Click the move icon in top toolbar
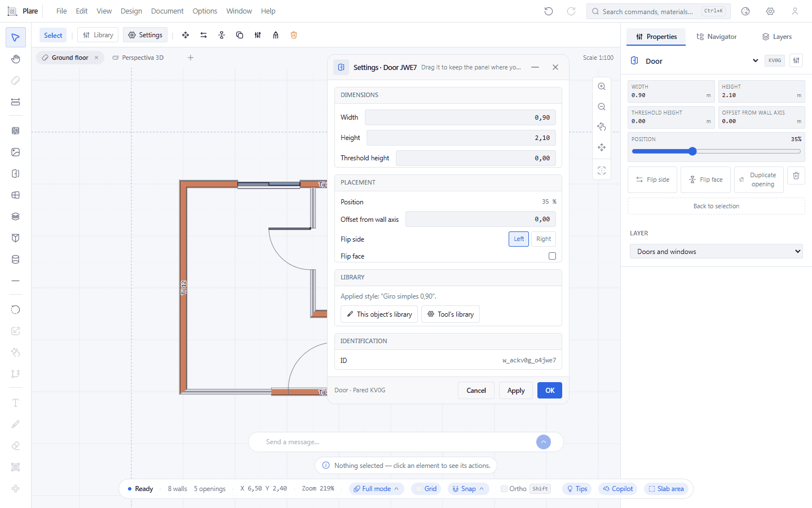The height and width of the screenshot is (508, 812). coord(186,35)
